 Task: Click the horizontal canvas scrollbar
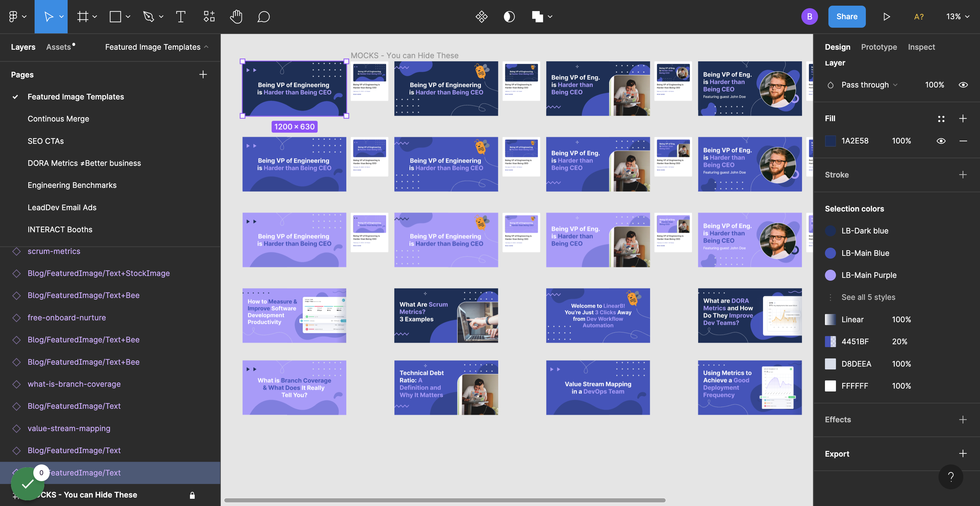pos(444,500)
